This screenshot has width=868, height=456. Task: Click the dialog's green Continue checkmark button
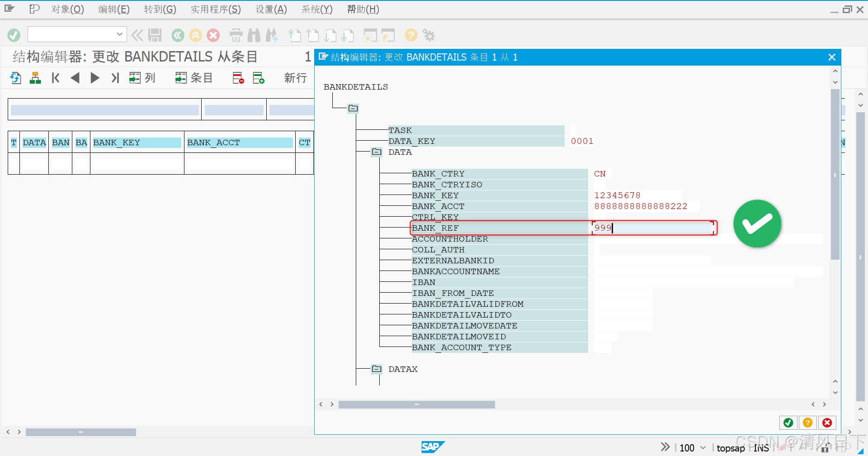point(788,423)
